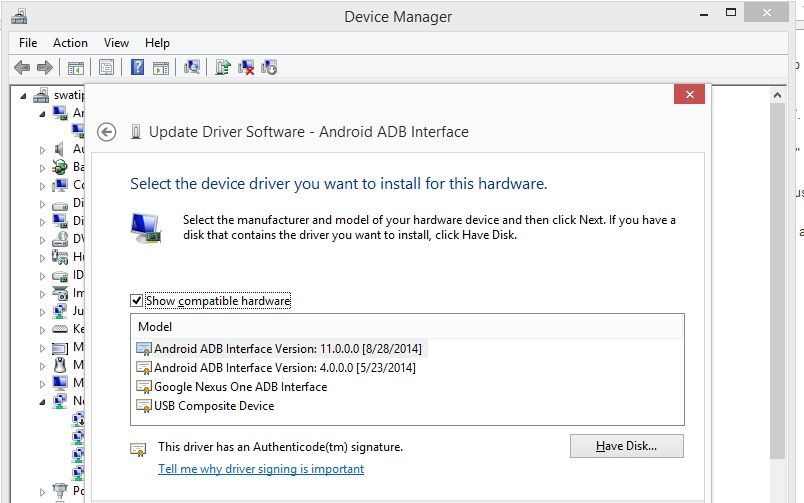Click the Update Driver Software toolbar icon
Viewport: 804px width, 503px height.
click(x=223, y=68)
